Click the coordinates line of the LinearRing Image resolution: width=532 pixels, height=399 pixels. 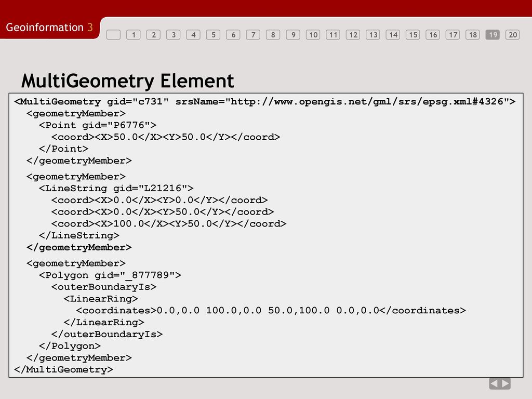(271, 311)
